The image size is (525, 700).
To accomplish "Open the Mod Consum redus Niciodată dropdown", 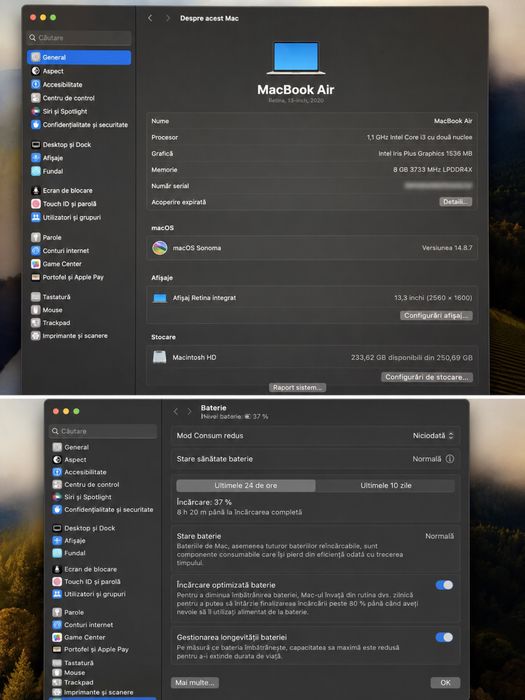I will coord(433,435).
